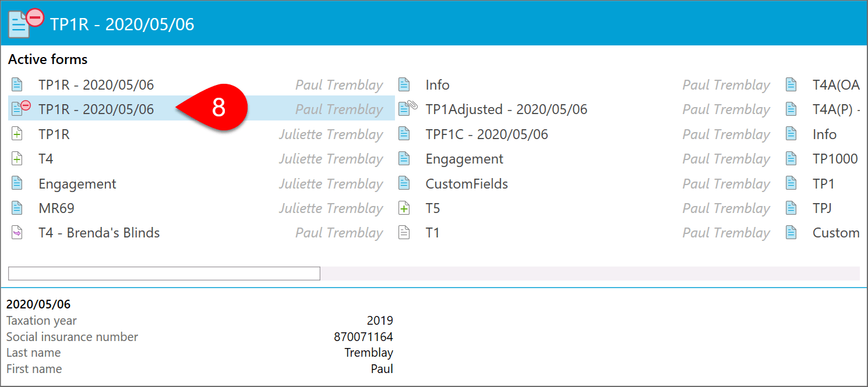
Task: Click the form icon beside Juliette Tremblay's Engagement
Action: [x=17, y=183]
